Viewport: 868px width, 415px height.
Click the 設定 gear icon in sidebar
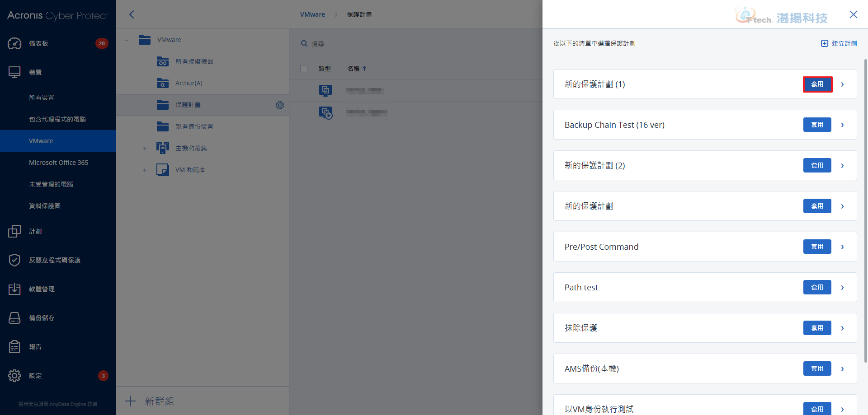(x=14, y=376)
